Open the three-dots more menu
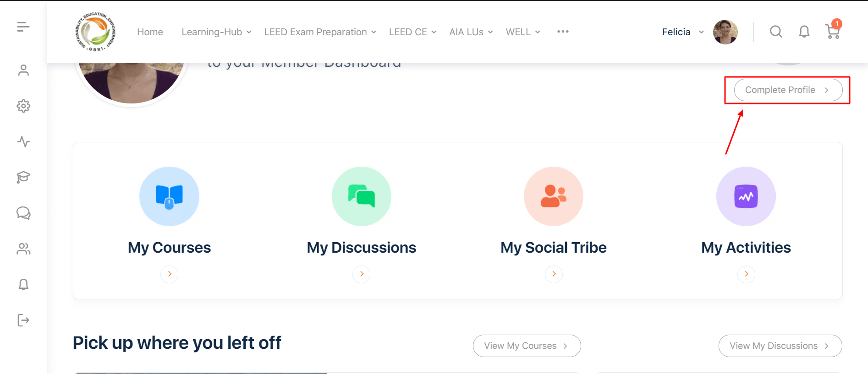The image size is (868, 374). tap(563, 32)
